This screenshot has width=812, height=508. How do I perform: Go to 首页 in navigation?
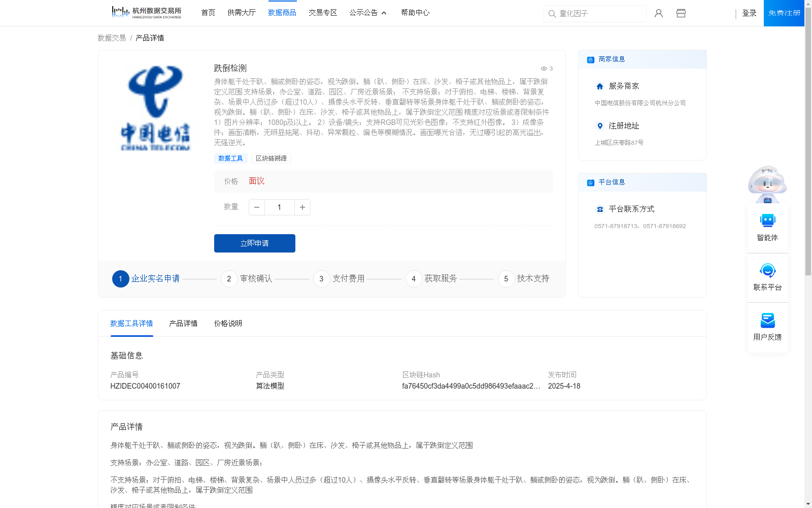pos(208,13)
